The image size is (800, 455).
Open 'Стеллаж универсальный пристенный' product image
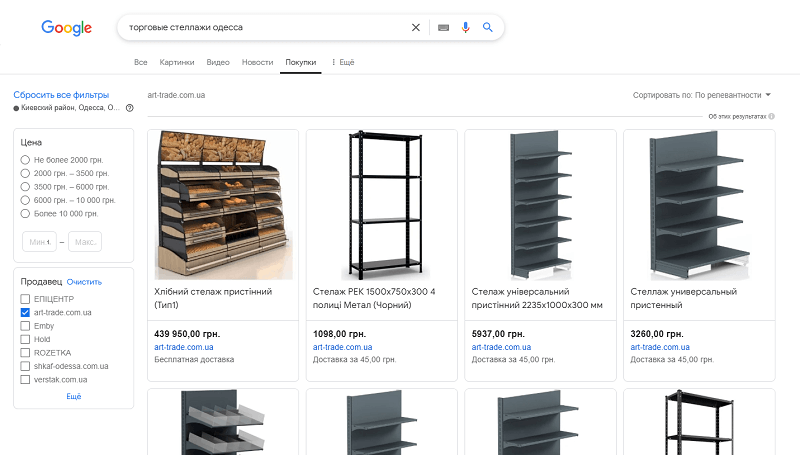point(699,205)
